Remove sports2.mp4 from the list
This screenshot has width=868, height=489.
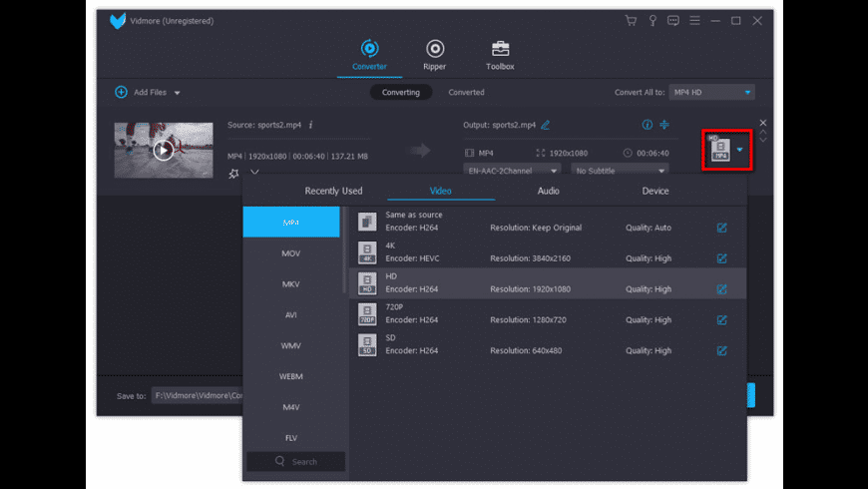point(763,123)
